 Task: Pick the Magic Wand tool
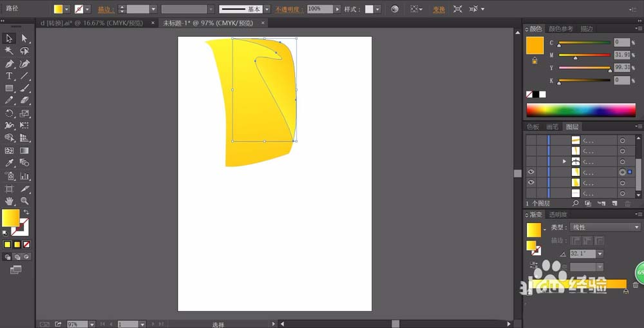point(9,51)
